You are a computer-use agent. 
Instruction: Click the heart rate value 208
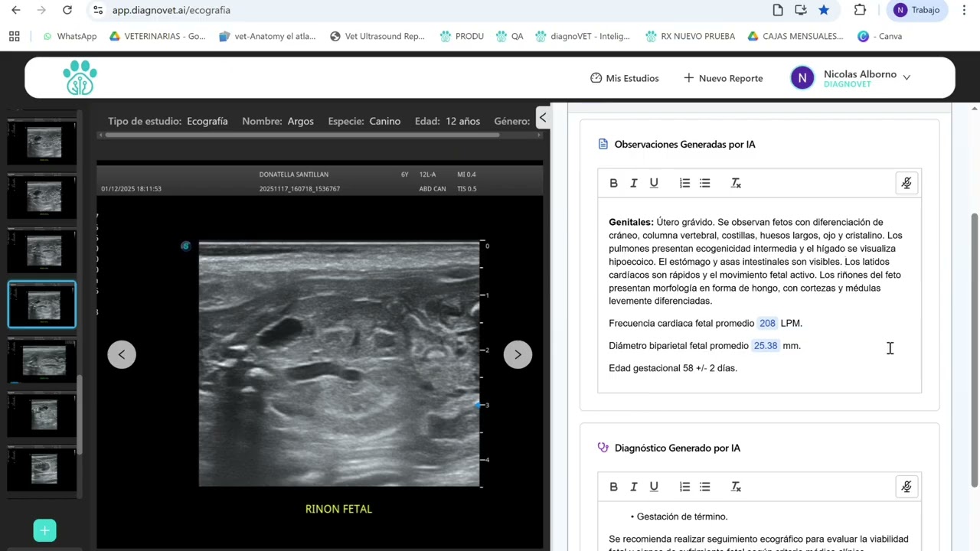coord(767,323)
